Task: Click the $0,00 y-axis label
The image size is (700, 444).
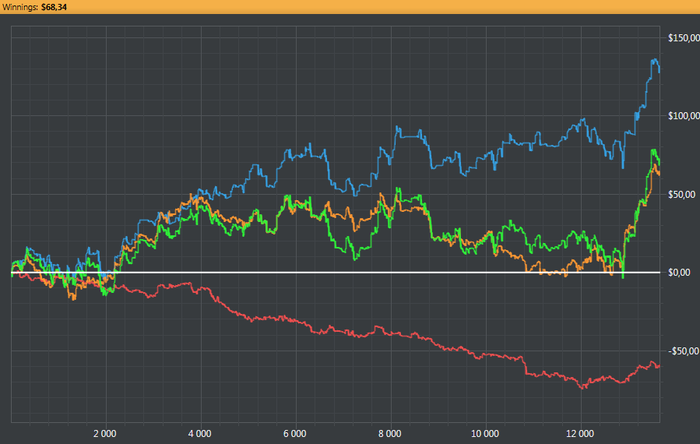Action: tap(679, 273)
